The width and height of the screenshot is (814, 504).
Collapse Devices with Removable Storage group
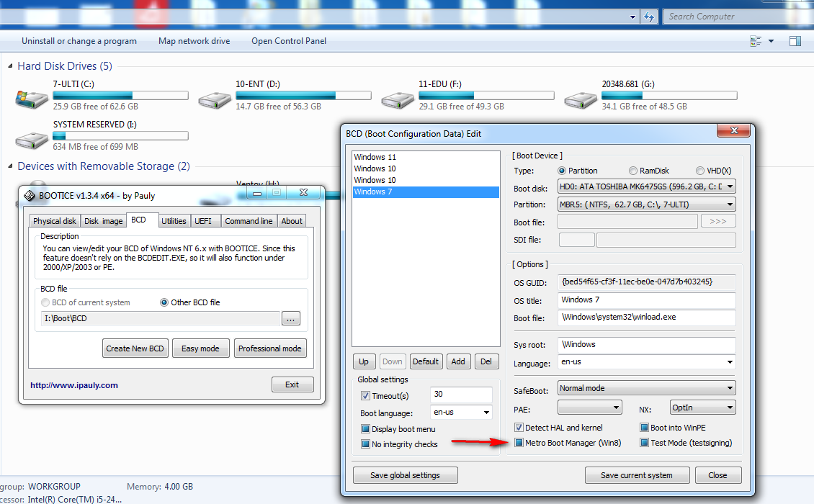point(10,166)
